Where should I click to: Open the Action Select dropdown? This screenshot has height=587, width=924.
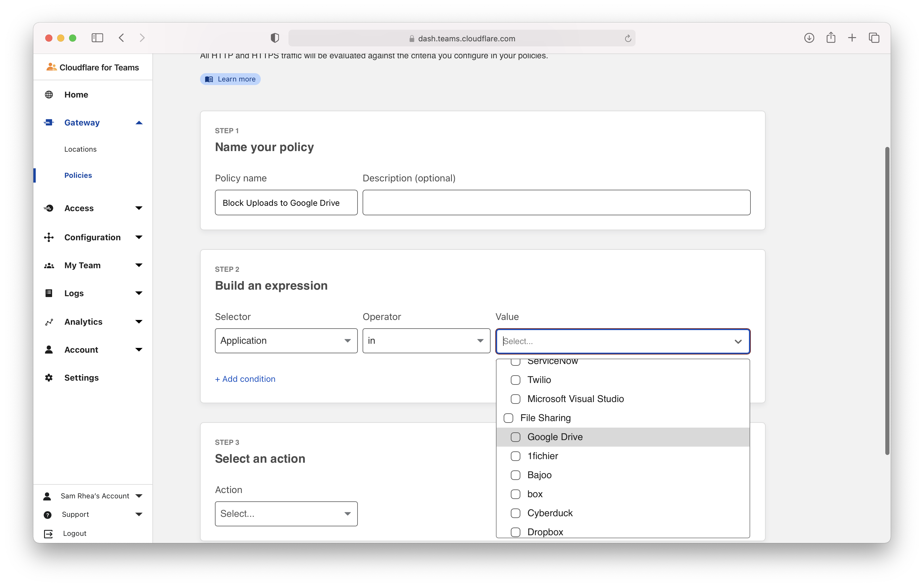286,514
